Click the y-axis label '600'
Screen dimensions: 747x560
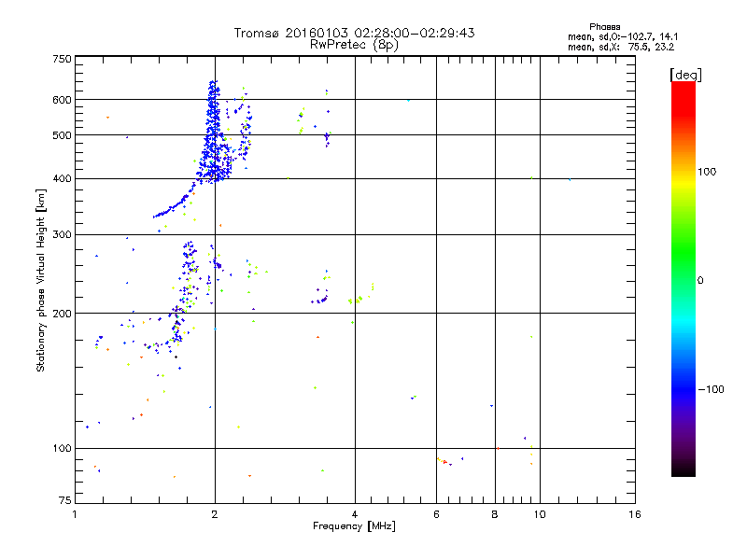(62, 100)
